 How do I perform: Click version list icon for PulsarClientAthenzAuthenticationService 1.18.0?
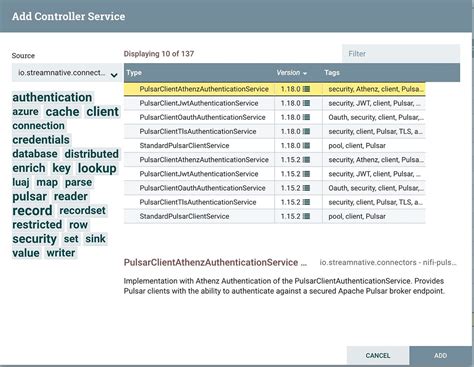[306, 89]
